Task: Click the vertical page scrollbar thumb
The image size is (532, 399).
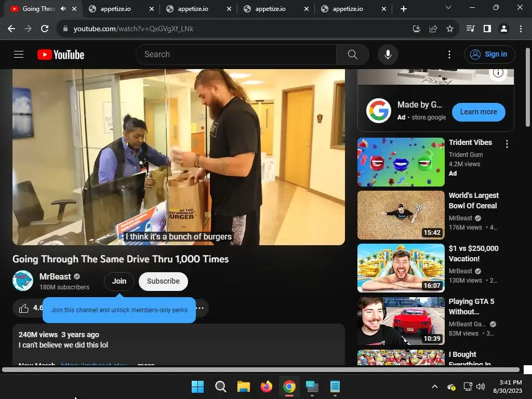Action: (x=528, y=87)
